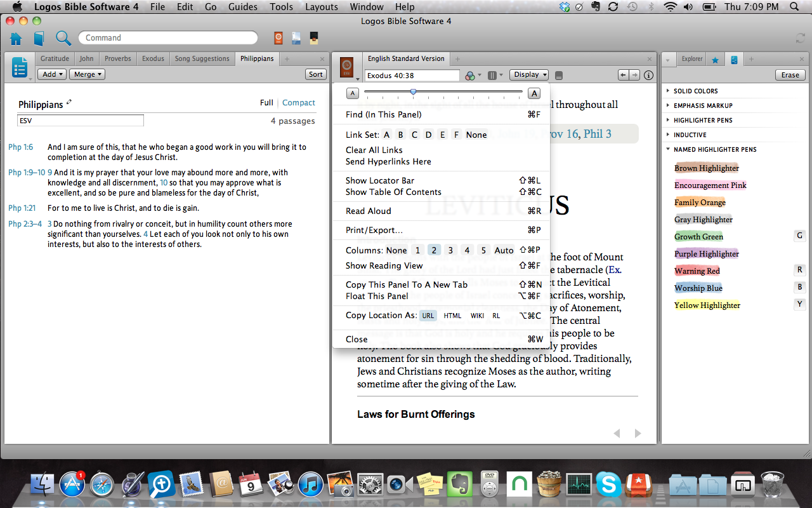Viewport: 812px width, 508px height.
Task: Switch to the Song Suggestions tab
Action: (x=202, y=58)
